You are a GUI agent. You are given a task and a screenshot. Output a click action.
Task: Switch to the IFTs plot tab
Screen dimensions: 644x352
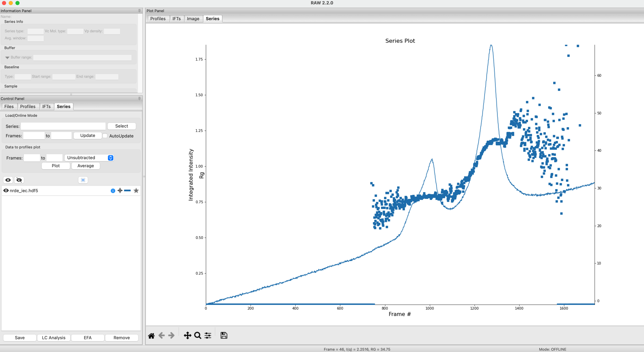[177, 19]
